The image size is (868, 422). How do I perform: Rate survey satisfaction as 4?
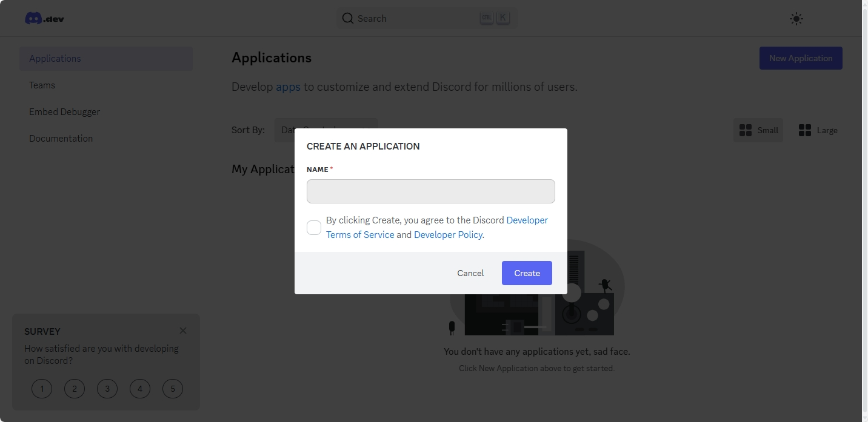coord(140,389)
